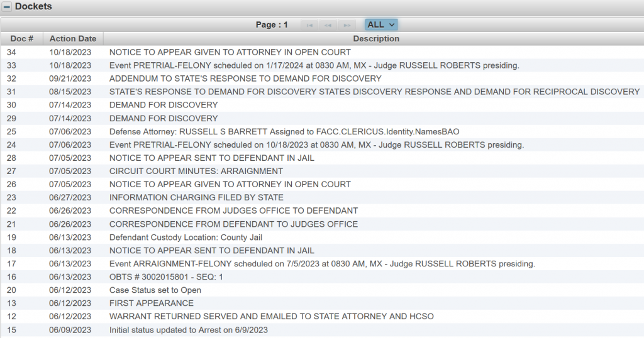Select the pretrial event scheduled 1/17/2024 row
This screenshot has height=338, width=644.
(x=314, y=65)
